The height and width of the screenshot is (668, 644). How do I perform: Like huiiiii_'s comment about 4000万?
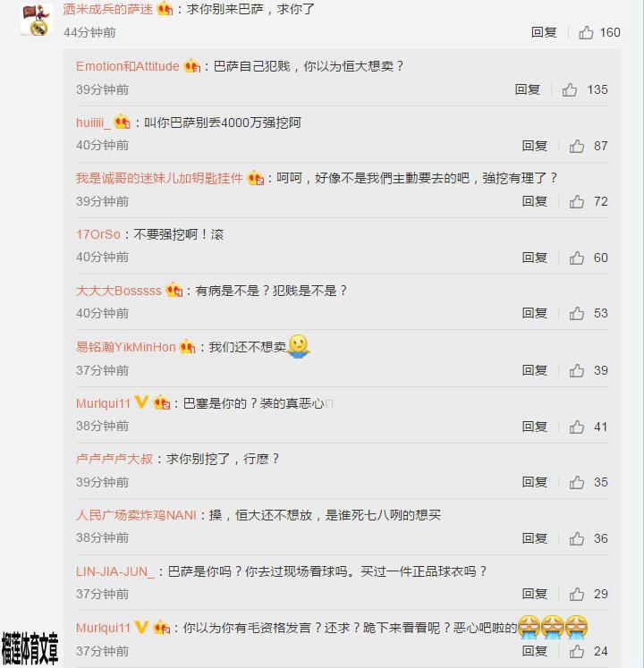pos(577,146)
